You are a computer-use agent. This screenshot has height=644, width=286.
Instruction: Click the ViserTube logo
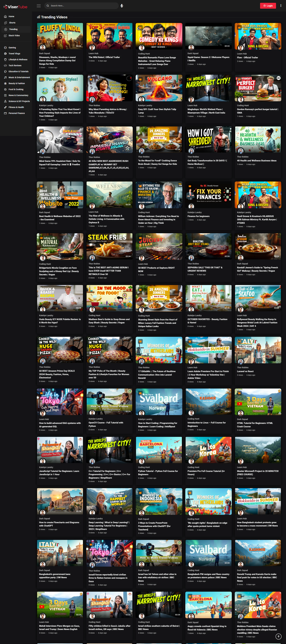[x=15, y=7]
